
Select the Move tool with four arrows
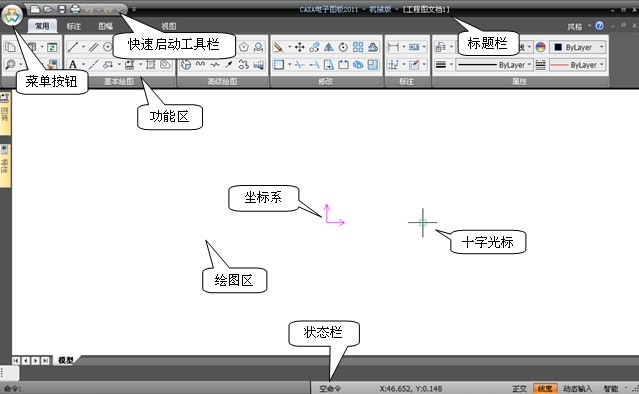click(x=300, y=47)
